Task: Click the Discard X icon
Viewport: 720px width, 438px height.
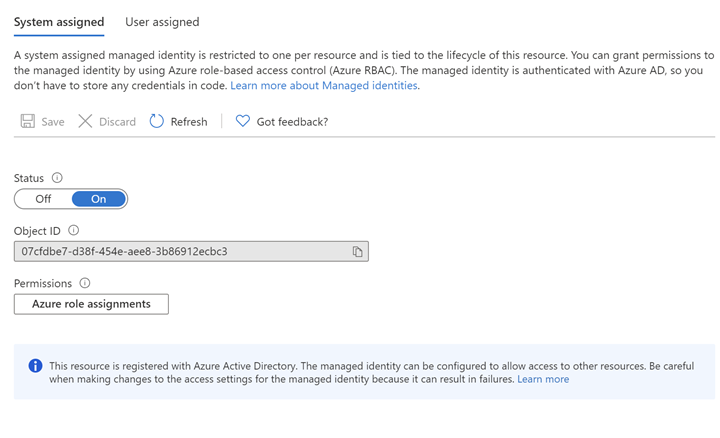Action: pyautogui.click(x=85, y=122)
